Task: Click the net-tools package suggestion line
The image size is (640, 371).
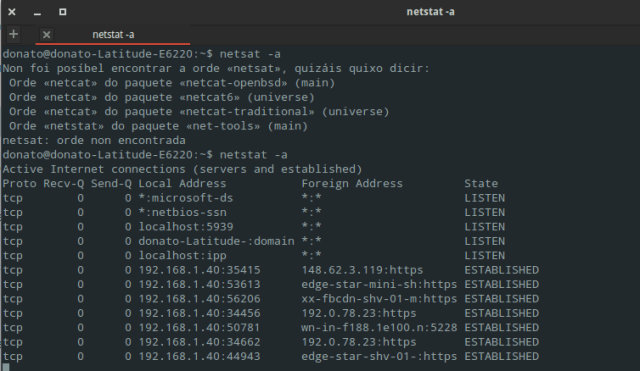Action: 158,126
